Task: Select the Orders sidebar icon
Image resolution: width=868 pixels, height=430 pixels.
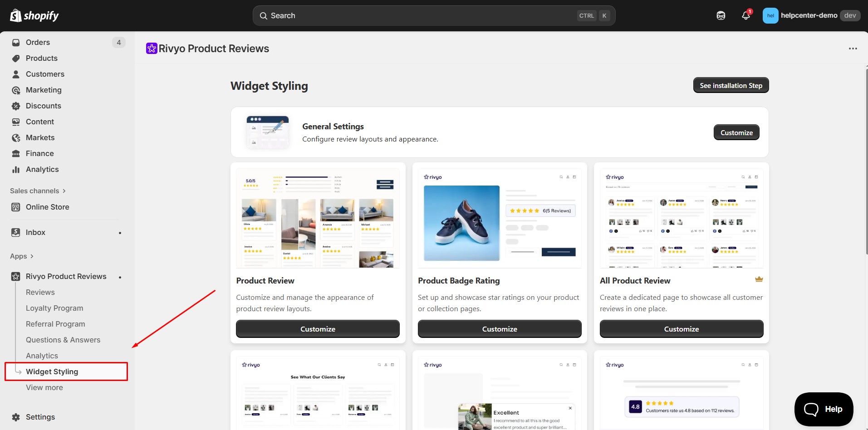Action: (x=15, y=42)
